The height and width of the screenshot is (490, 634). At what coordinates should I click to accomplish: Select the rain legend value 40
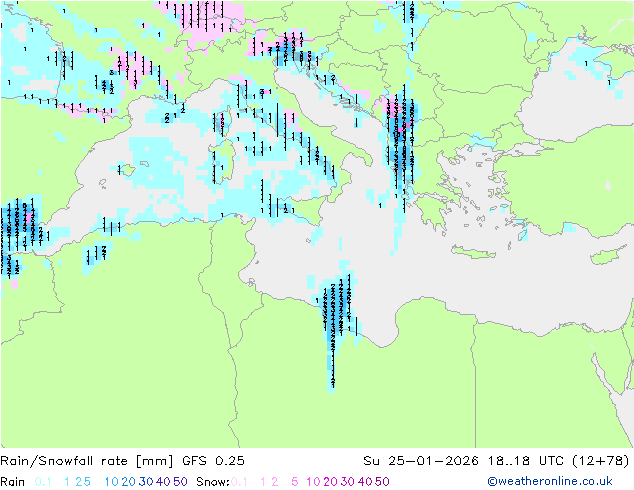[x=163, y=482]
